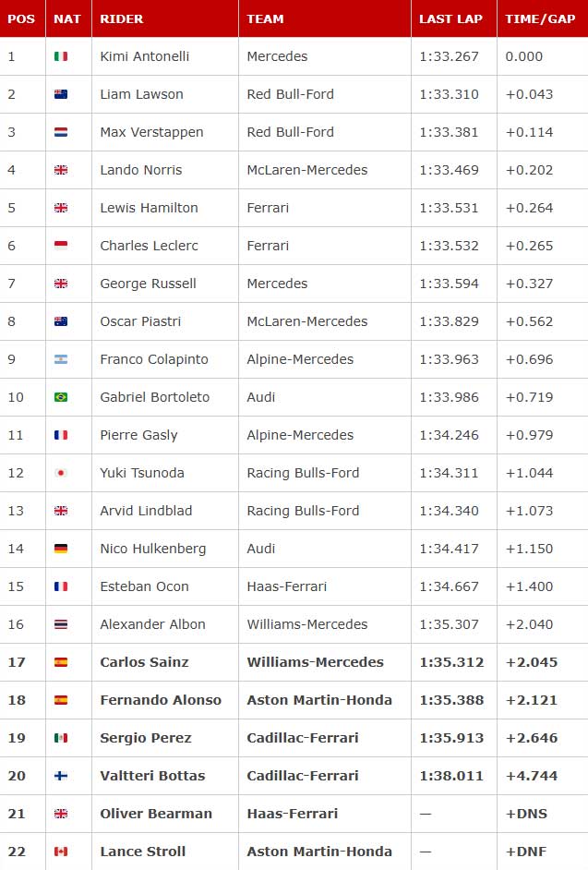Click the Canadian flag next to Lance Stroll

pos(61,852)
